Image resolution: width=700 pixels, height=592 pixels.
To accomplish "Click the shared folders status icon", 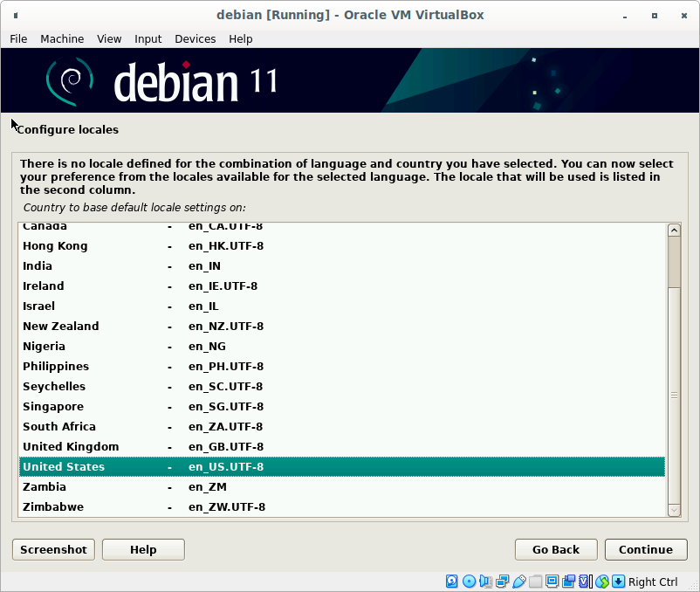I will (535, 582).
